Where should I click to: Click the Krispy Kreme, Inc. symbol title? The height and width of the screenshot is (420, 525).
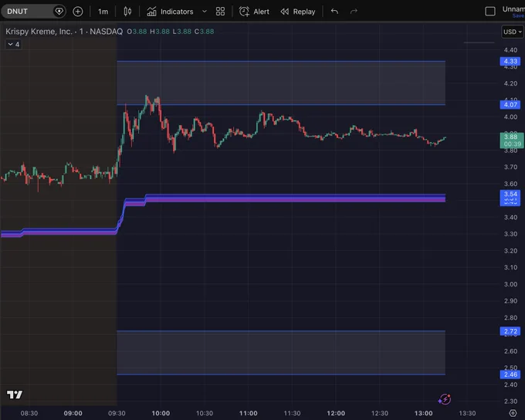[x=39, y=32]
